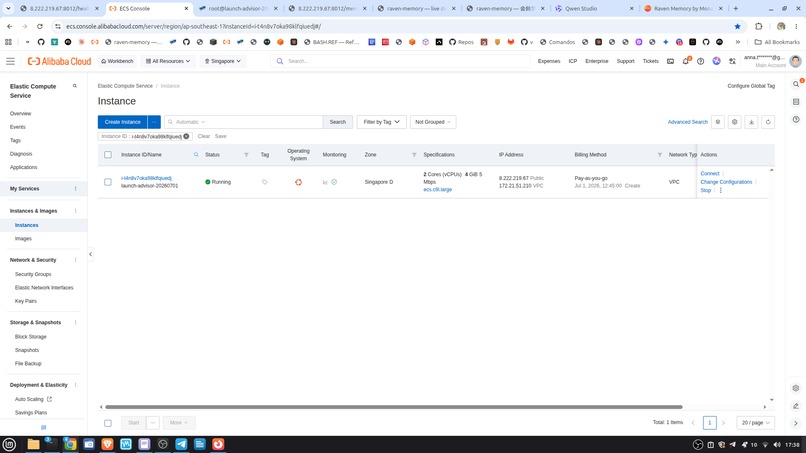Click the Create Instance button

122,122
